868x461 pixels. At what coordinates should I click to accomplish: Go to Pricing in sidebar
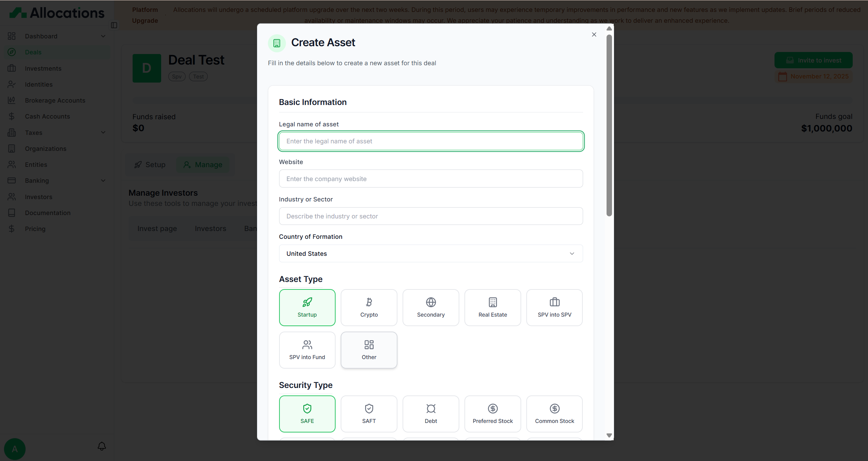[35, 229]
